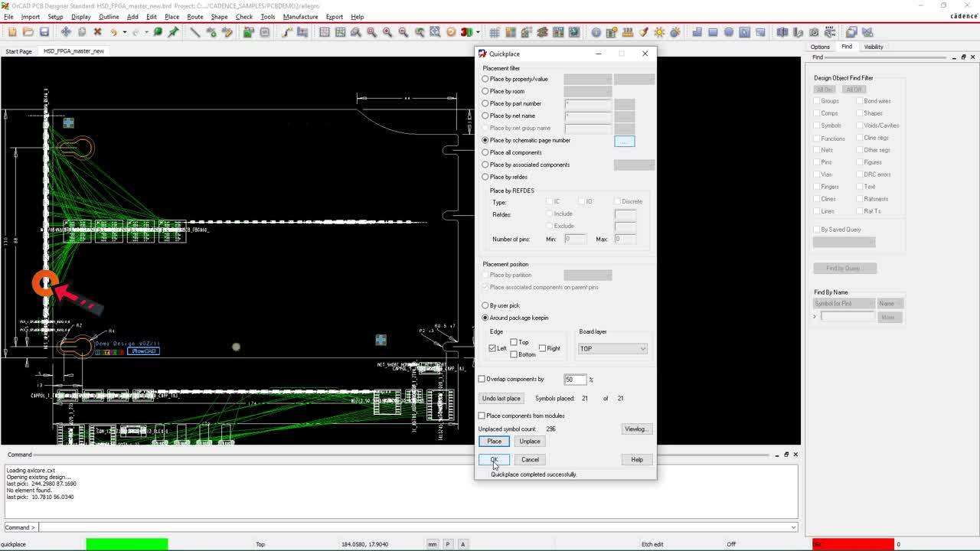980x551 pixels.
Task: Open the 3D viewer icon
Action: pyautogui.click(x=466, y=32)
